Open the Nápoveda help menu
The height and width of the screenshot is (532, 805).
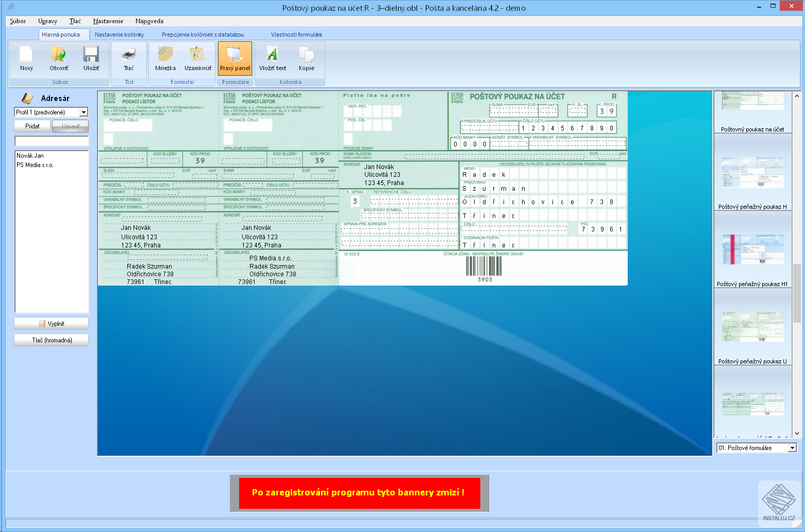click(x=149, y=21)
